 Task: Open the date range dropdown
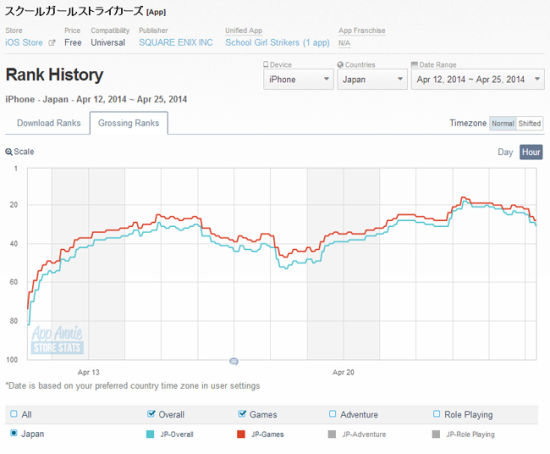(x=478, y=79)
